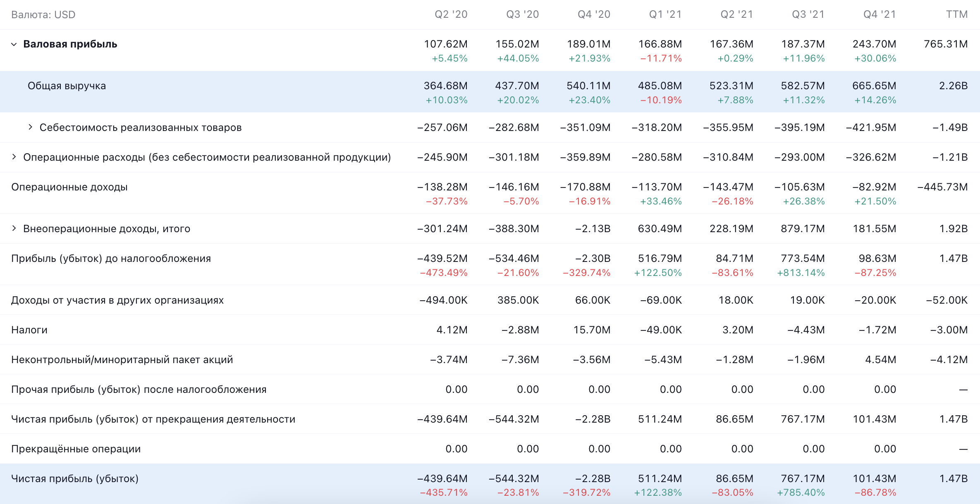Click operating income change +33.46%
The image size is (980, 504).
point(661,201)
